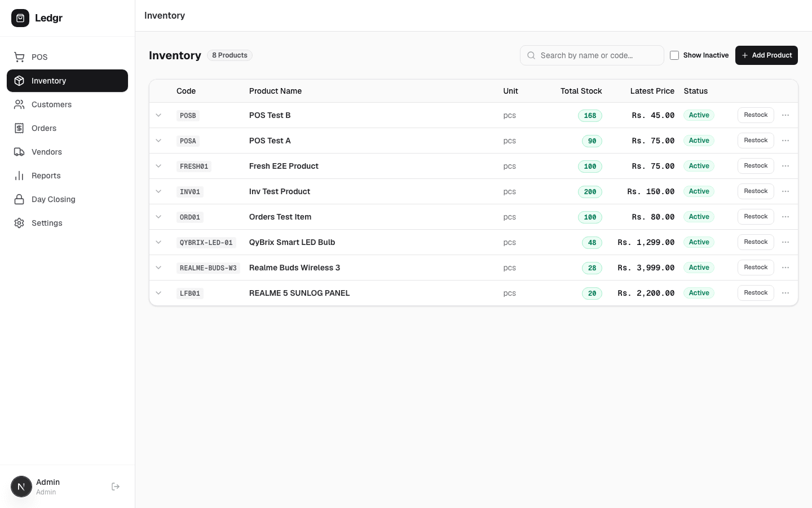Screen dimensions: 812x508
Task: Open more options for Inv Test Product
Action: (x=785, y=191)
